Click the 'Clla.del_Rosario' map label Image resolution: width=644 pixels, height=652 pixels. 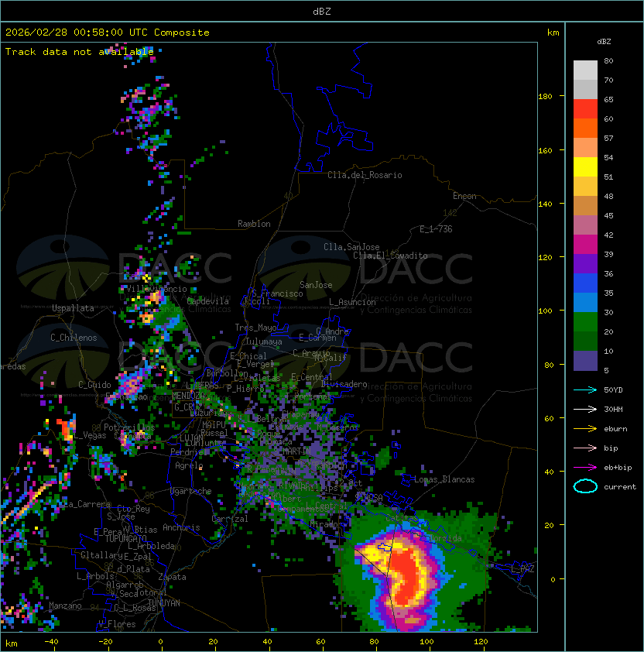pyautogui.click(x=365, y=175)
